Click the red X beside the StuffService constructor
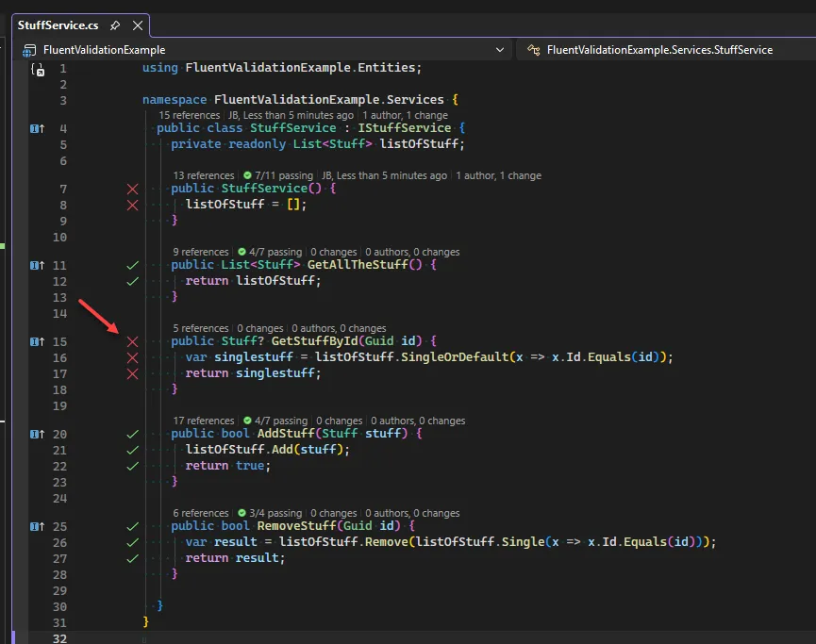The height and width of the screenshot is (644, 816). coord(131,189)
